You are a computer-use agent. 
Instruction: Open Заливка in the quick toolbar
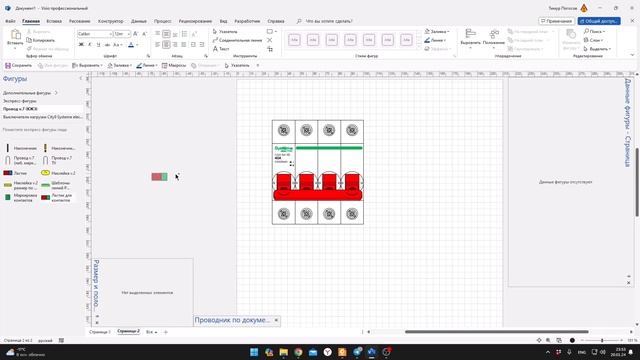tap(120, 65)
